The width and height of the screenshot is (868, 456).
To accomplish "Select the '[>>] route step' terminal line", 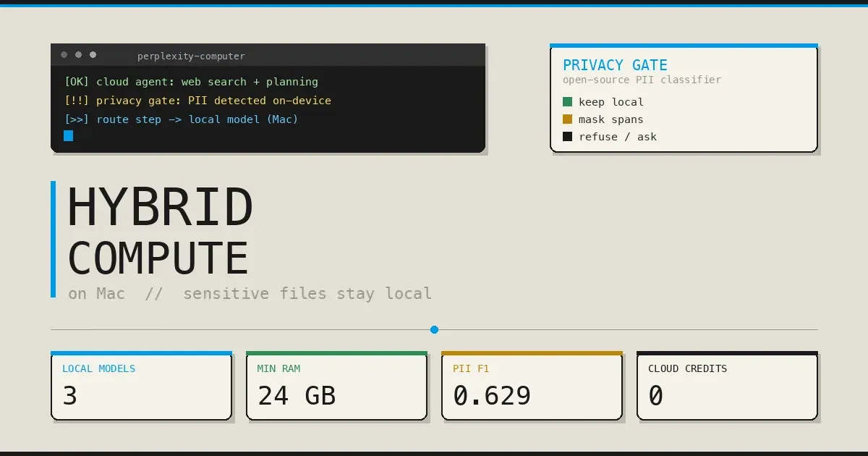I will [x=181, y=119].
